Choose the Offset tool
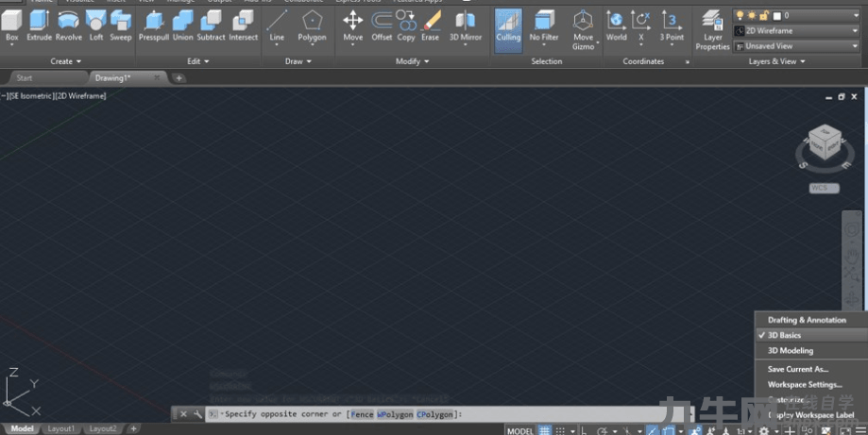This screenshot has height=435, width=868. tap(382, 26)
